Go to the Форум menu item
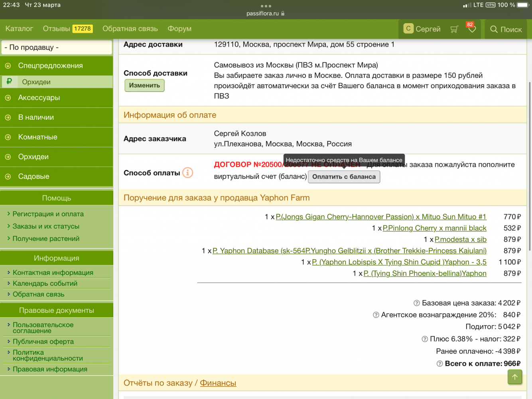The height and width of the screenshot is (399, 532). tap(179, 29)
